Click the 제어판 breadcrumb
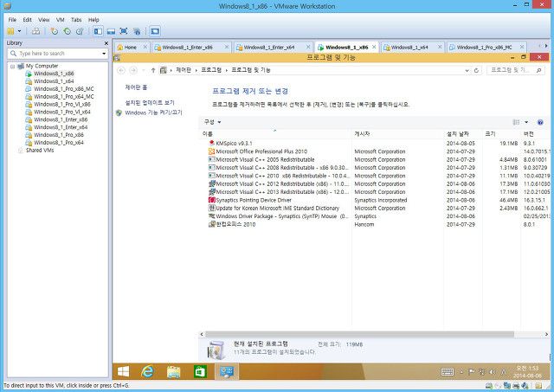The height and width of the screenshot is (392, 554). (x=184, y=70)
